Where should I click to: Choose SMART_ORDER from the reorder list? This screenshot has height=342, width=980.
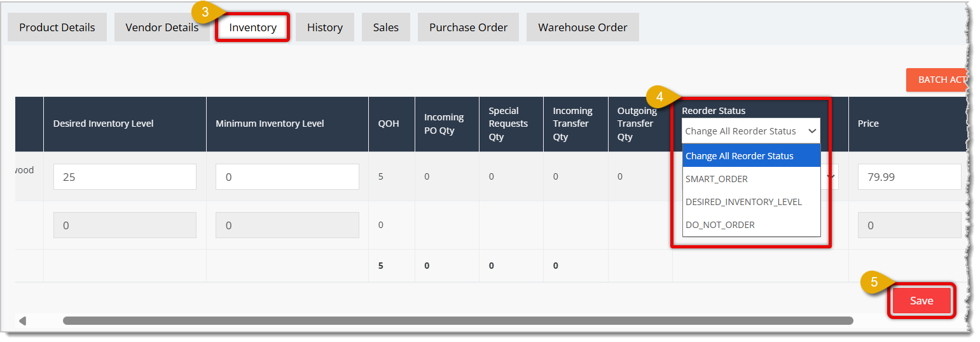[751, 179]
